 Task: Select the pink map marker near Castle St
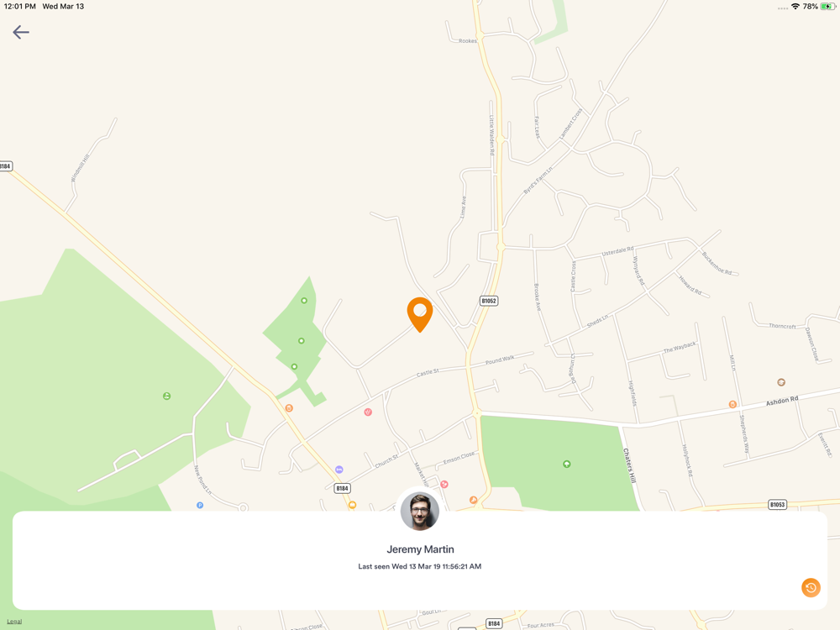[368, 412]
